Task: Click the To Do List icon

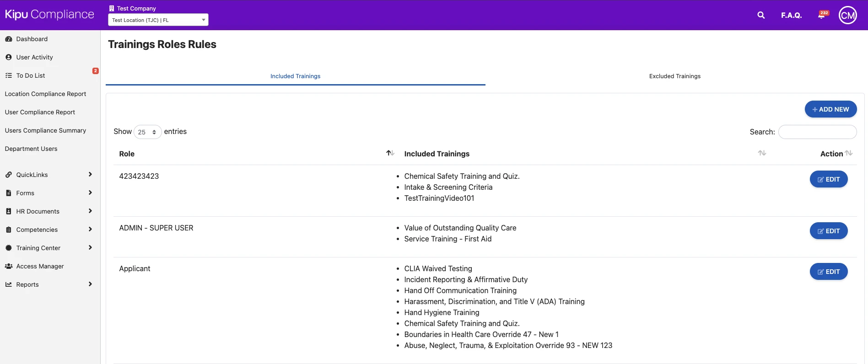Action: coord(8,75)
